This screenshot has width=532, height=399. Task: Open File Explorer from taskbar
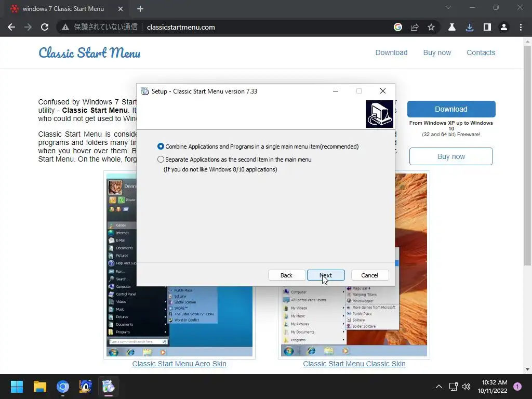39,387
